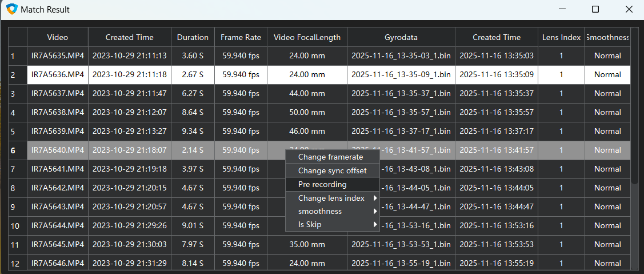Select the 35.00 mm focal length cell
The image size is (644, 274).
pyautogui.click(x=307, y=245)
